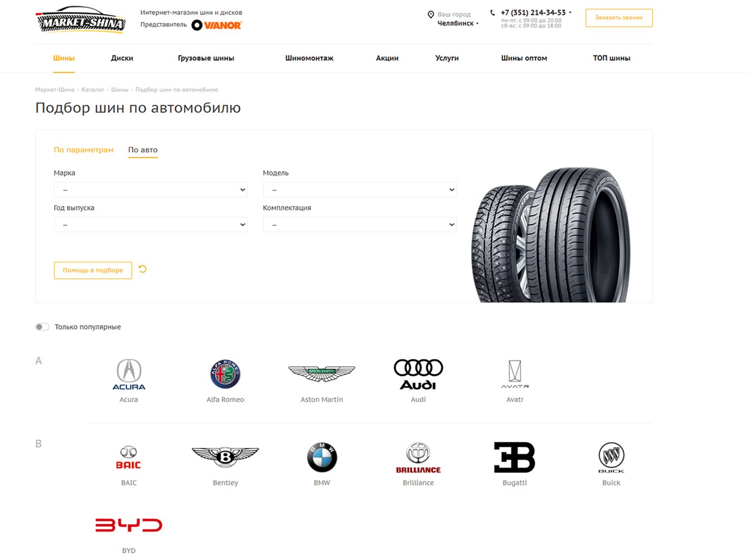Click the 'Помощь в подборе' button
This screenshot has height=560, width=748.
(93, 270)
